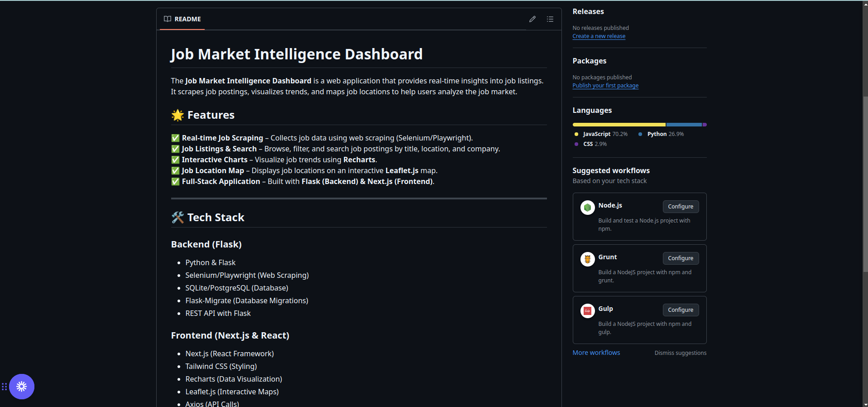Click the Releases heading

point(588,12)
